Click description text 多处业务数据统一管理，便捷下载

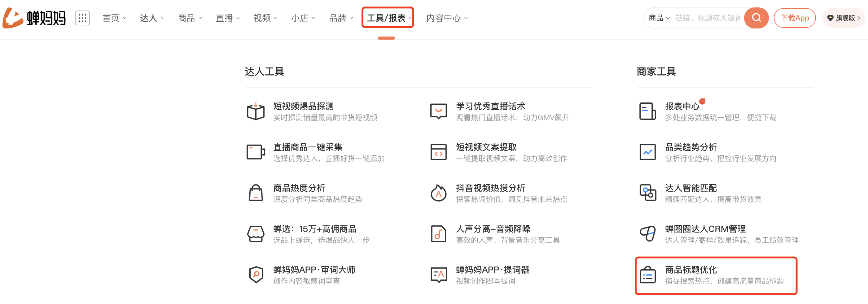tap(721, 118)
